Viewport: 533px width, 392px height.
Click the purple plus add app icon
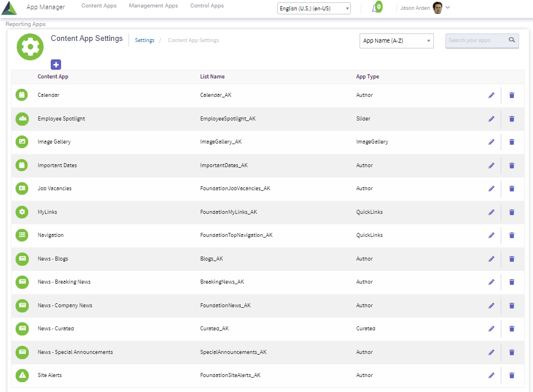pos(56,65)
